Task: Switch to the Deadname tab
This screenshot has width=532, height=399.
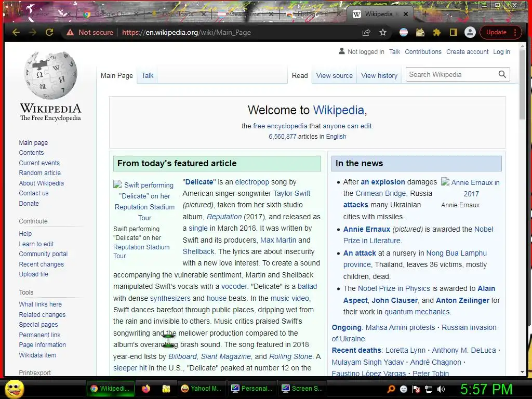Action: (245, 14)
